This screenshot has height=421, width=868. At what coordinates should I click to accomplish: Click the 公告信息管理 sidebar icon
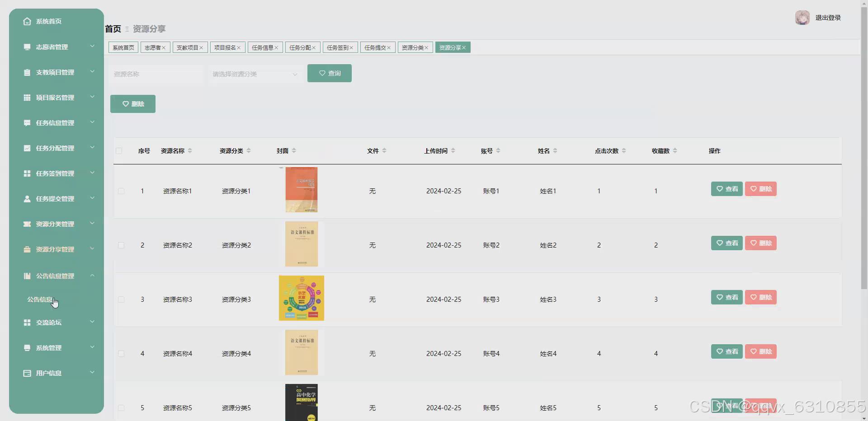coord(27,276)
